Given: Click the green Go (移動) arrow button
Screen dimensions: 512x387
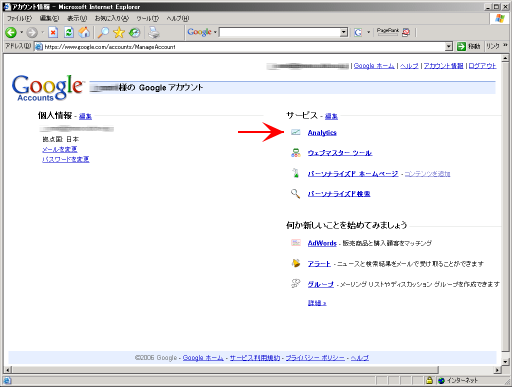Looking at the screenshot, I should (x=461, y=46).
